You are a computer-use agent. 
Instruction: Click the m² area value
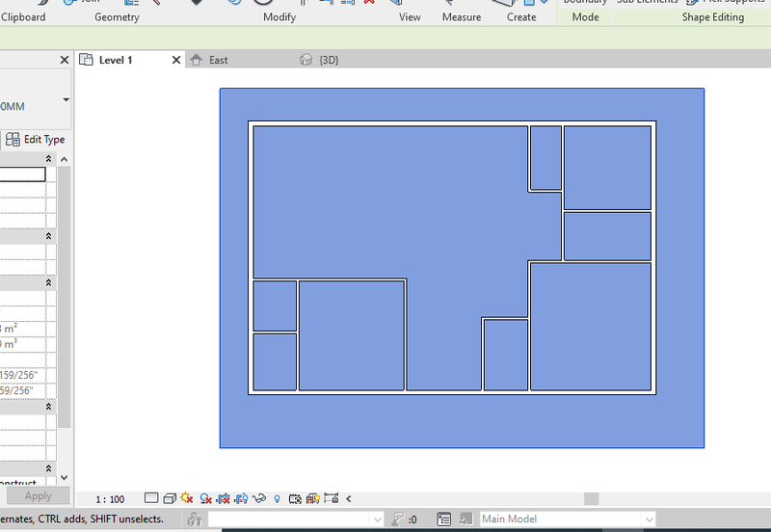pyautogui.click(x=9, y=329)
